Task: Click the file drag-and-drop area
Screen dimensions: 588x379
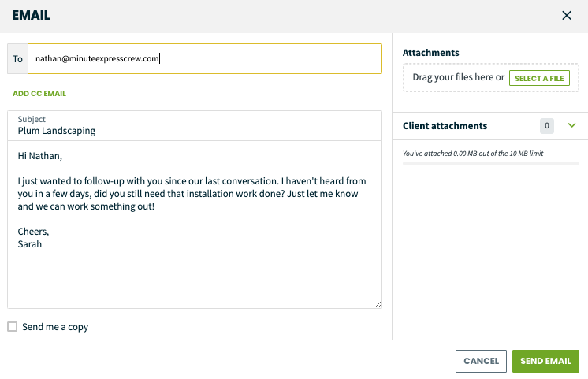Action: click(x=491, y=77)
